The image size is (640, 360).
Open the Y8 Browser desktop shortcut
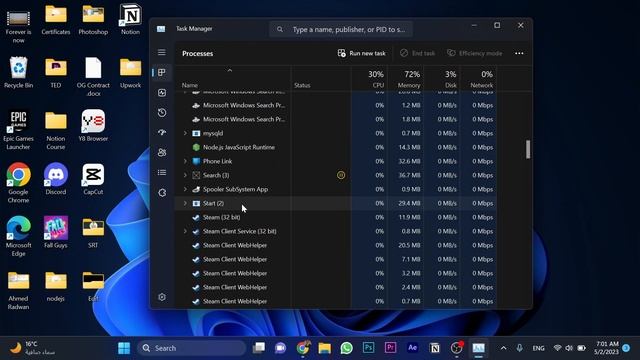[x=93, y=126]
